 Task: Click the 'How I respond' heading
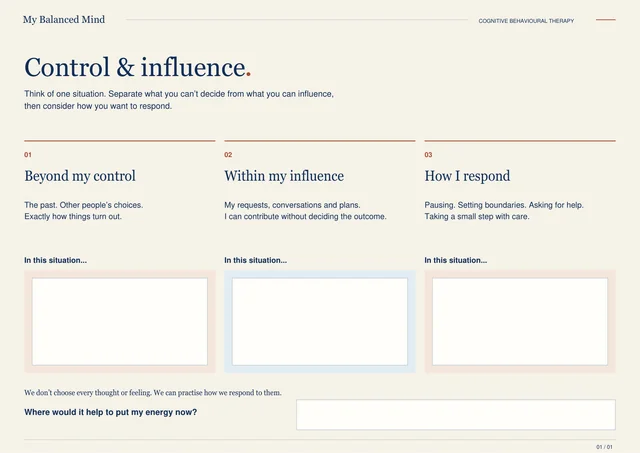467,176
